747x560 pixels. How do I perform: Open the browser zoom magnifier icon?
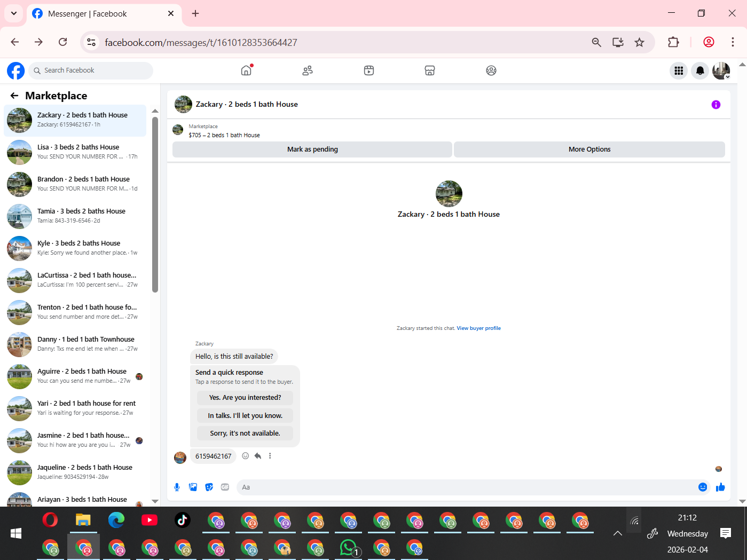[596, 42]
